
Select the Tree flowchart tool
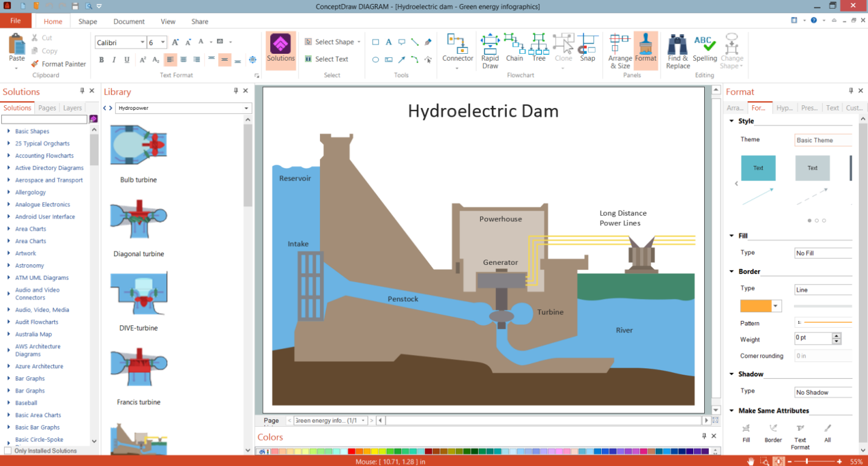tap(539, 47)
